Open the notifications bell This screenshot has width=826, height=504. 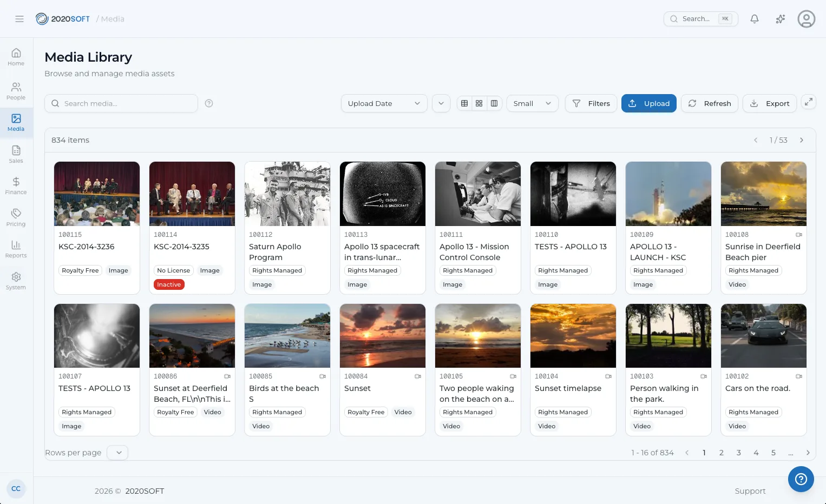(x=754, y=19)
